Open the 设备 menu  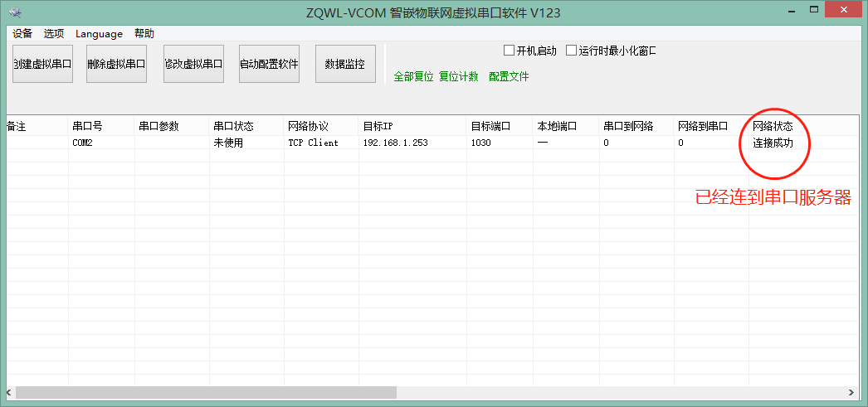[x=22, y=34]
